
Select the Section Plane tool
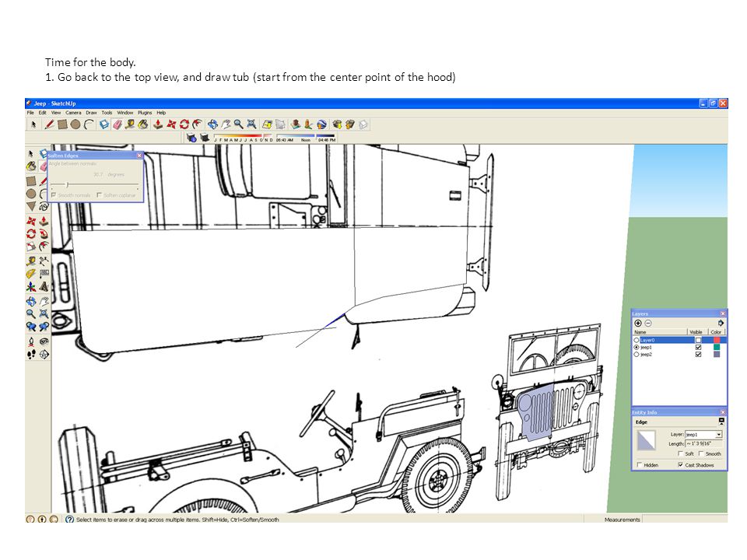click(x=44, y=355)
